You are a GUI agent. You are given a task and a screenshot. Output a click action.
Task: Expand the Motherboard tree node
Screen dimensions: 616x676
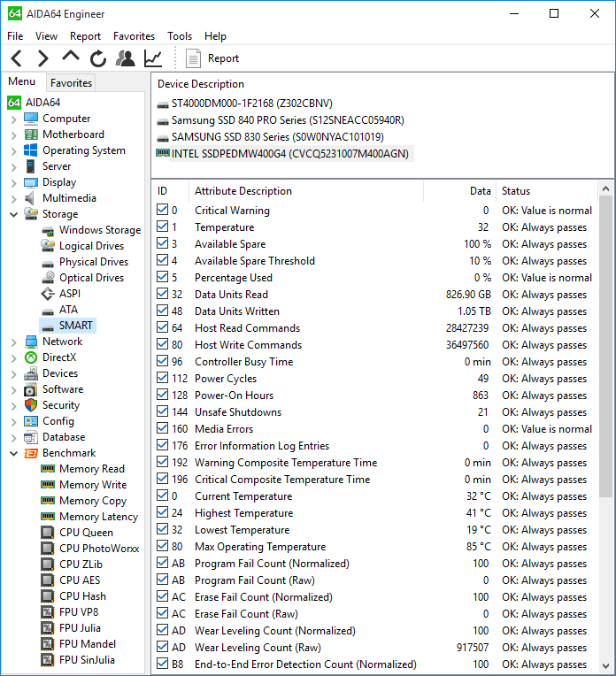[x=13, y=134]
